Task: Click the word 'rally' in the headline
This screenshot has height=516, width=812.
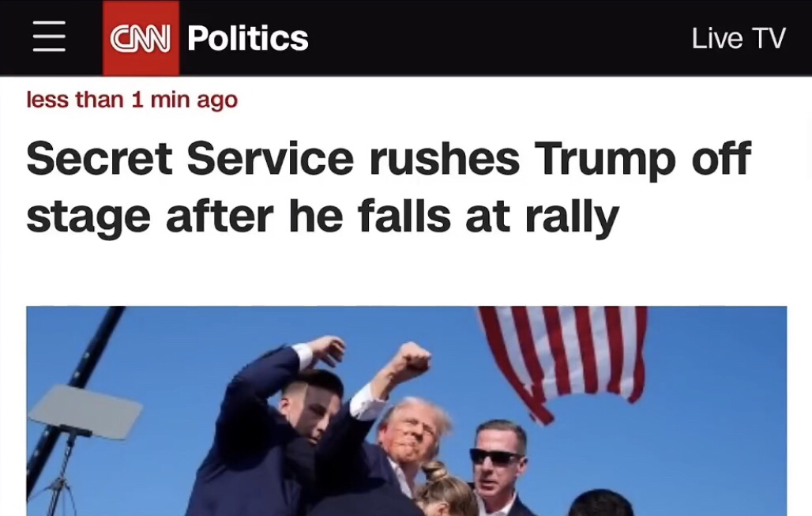Action: 572,217
